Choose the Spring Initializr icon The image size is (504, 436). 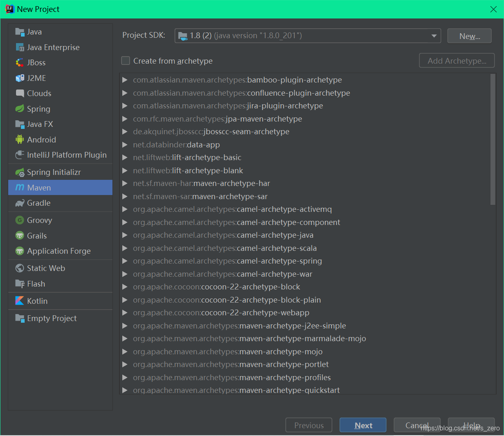[x=20, y=172]
